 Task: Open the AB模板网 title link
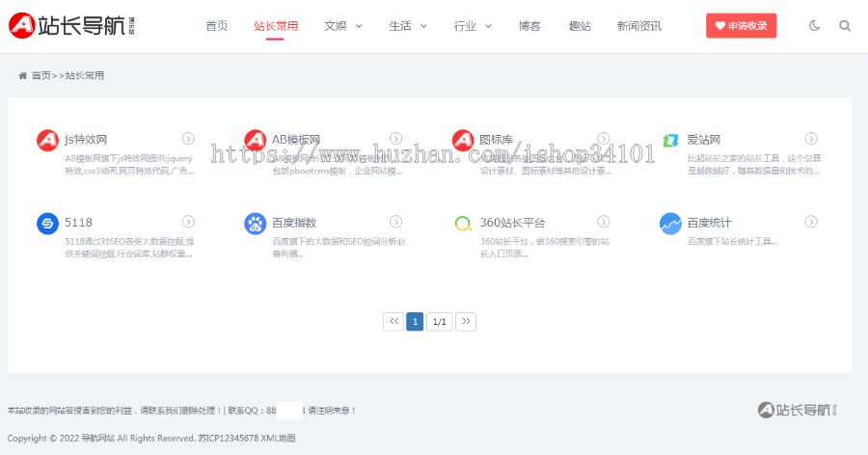pos(296,140)
